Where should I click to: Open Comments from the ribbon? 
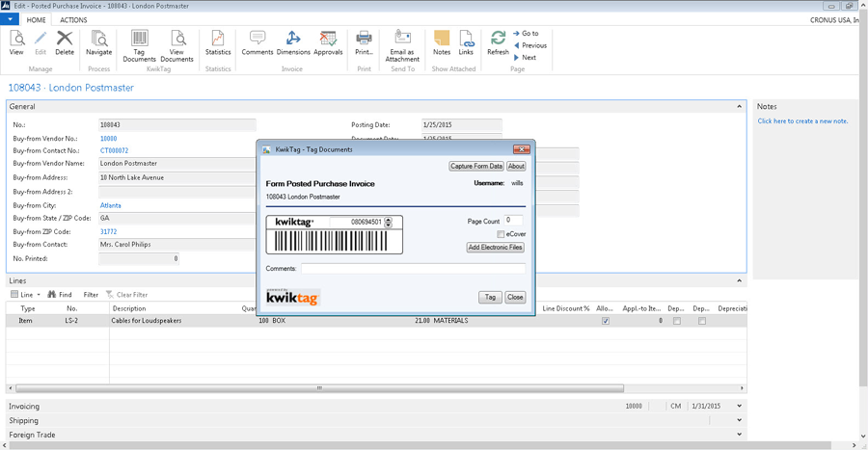click(258, 42)
